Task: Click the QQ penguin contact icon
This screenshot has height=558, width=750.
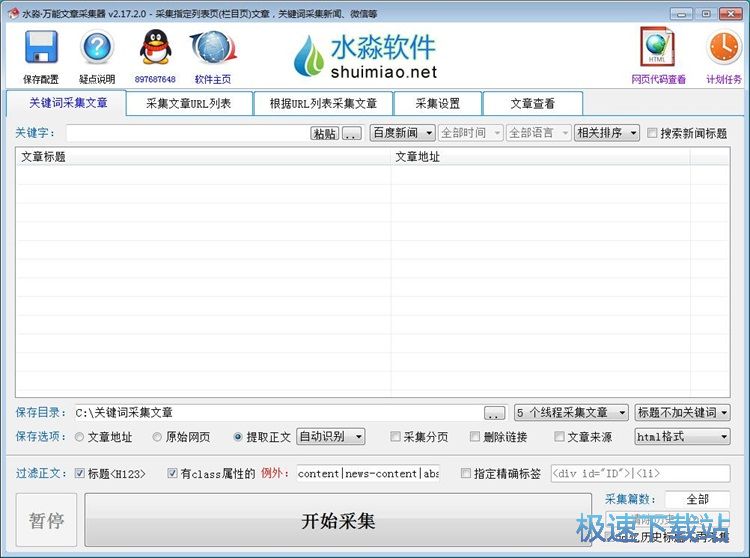Action: coord(155,46)
